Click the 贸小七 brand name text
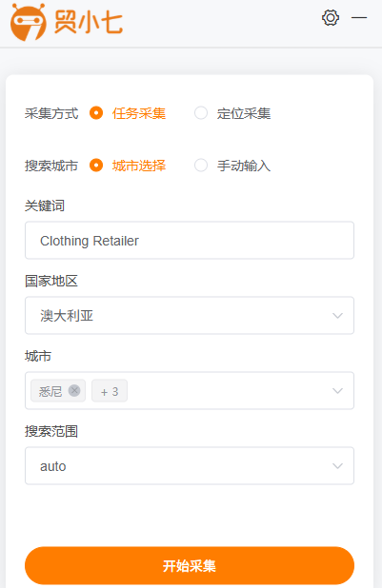The width and height of the screenshot is (382, 588). [x=89, y=22]
